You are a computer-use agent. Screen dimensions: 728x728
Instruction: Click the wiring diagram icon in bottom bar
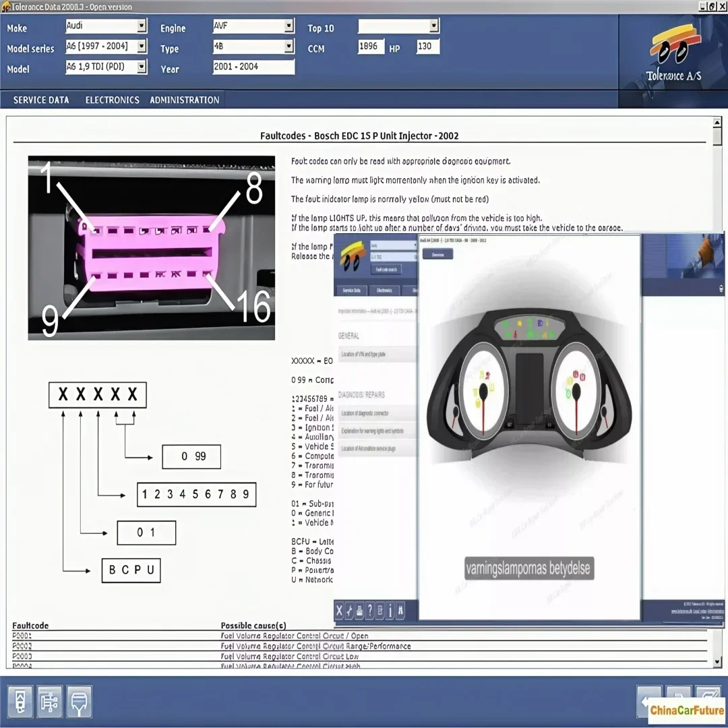tap(49, 701)
